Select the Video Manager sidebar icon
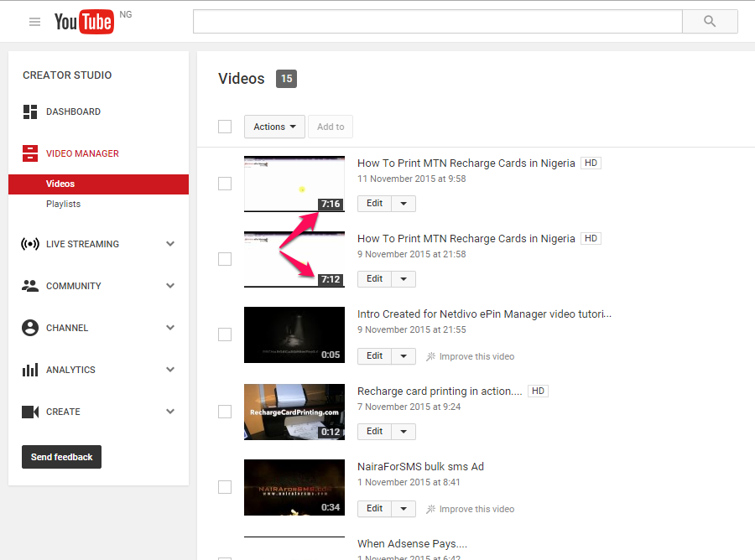The image size is (755, 560). coord(29,153)
